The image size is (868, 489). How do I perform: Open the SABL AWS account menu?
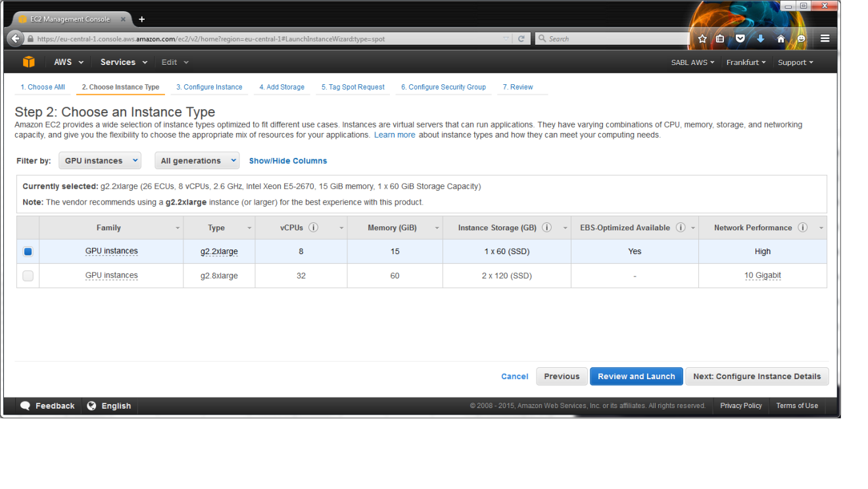pos(693,63)
